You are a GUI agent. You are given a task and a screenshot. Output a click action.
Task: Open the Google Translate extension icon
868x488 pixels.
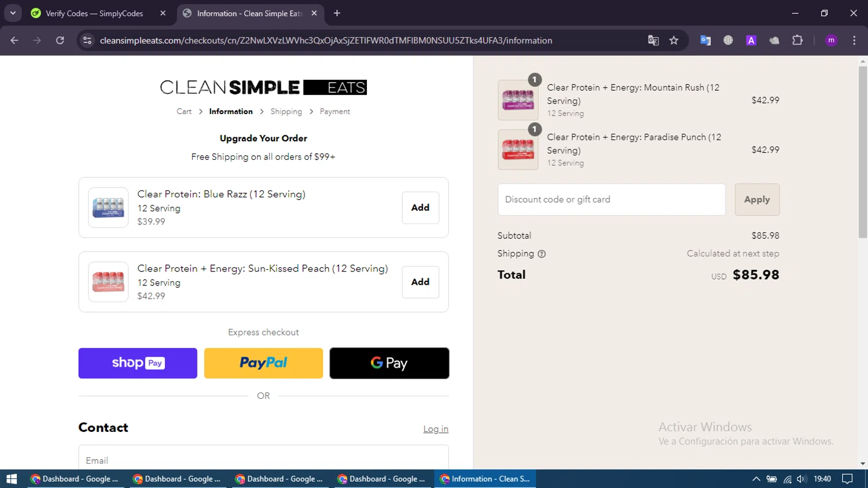(x=705, y=41)
